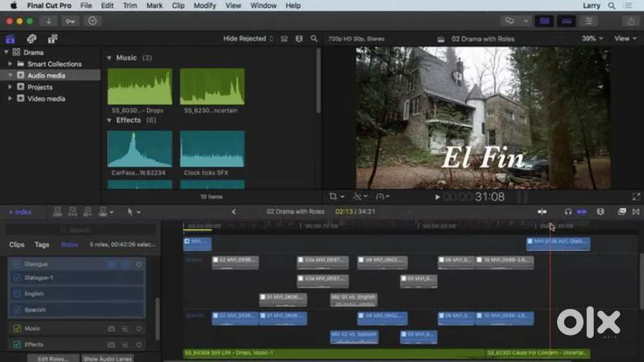The width and height of the screenshot is (644, 362).
Task: Open the 39% viewer zoom dropdown
Action: tap(592, 39)
